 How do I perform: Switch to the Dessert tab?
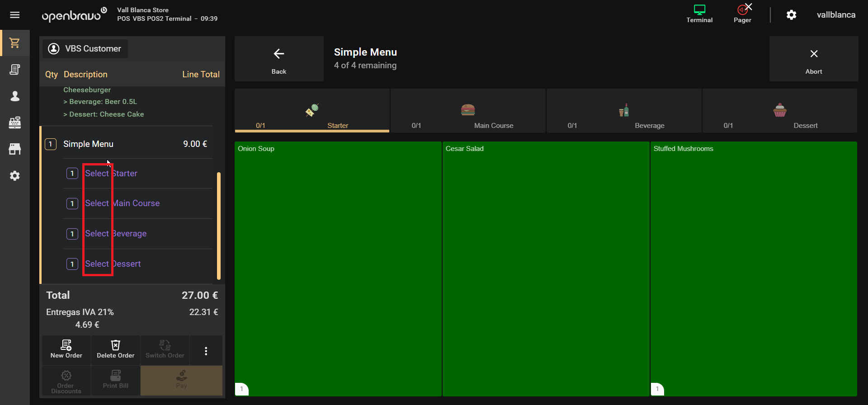780,111
